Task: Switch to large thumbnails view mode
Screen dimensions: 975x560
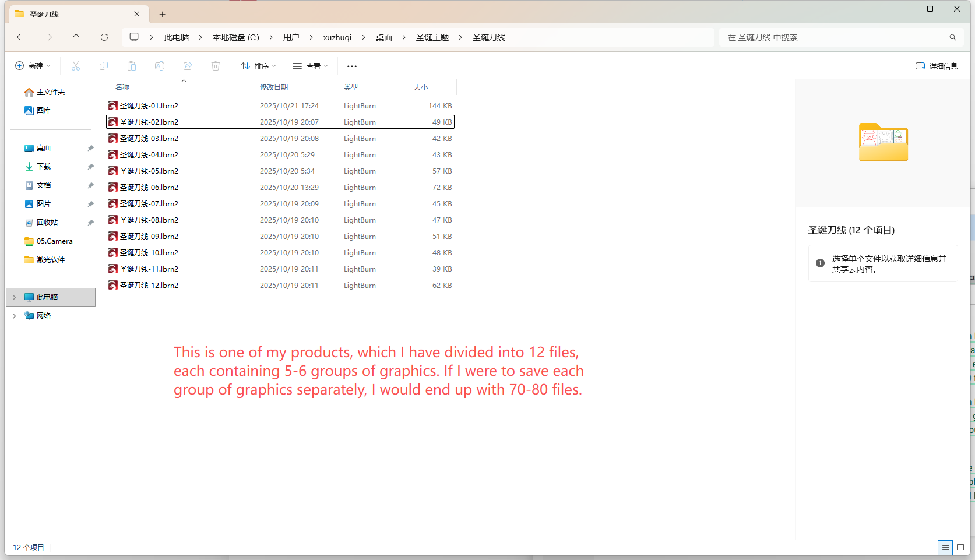Action: point(960,548)
